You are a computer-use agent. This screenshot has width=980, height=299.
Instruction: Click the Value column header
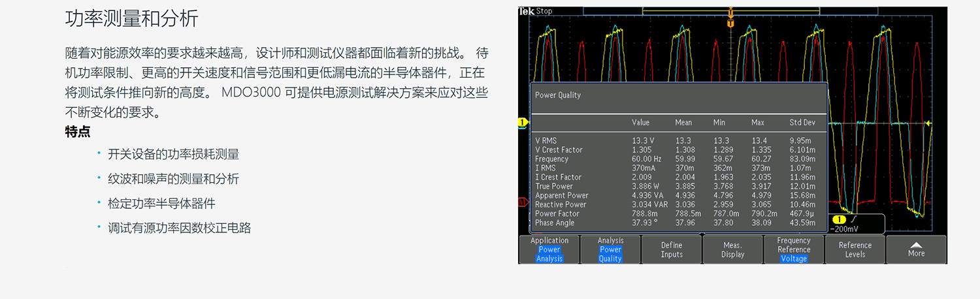(x=641, y=123)
